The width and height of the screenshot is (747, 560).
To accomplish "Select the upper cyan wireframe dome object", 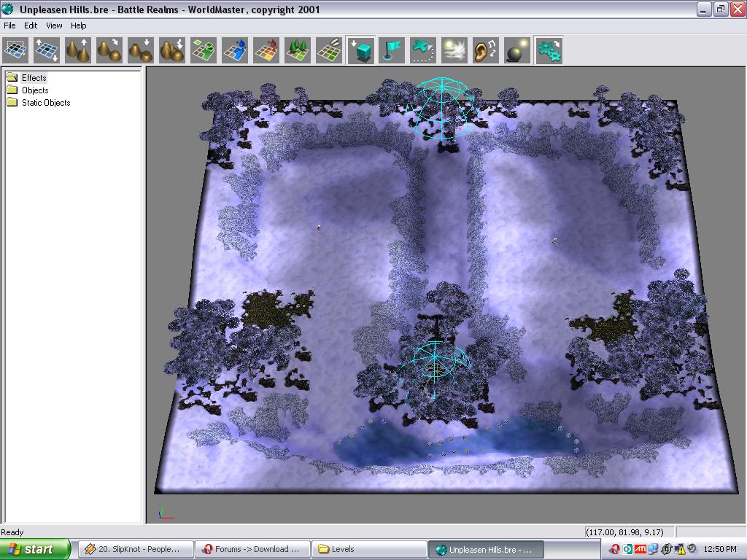I will click(x=442, y=108).
